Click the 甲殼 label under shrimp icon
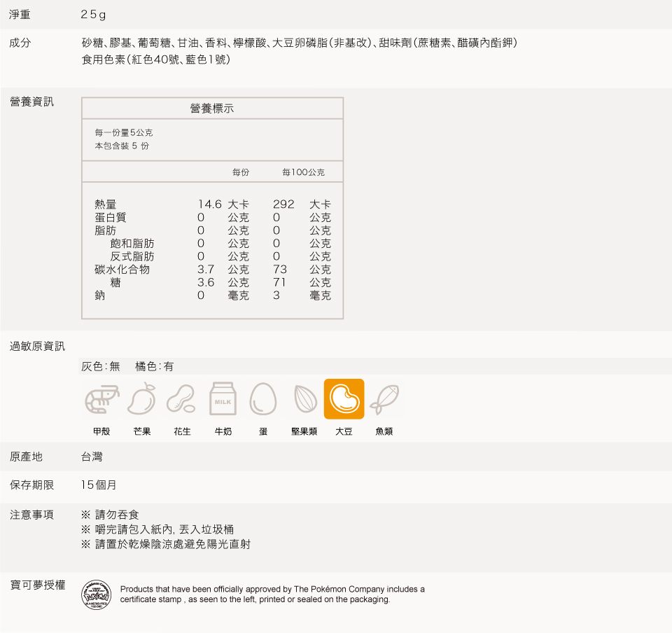The width and height of the screenshot is (672, 633). click(101, 431)
